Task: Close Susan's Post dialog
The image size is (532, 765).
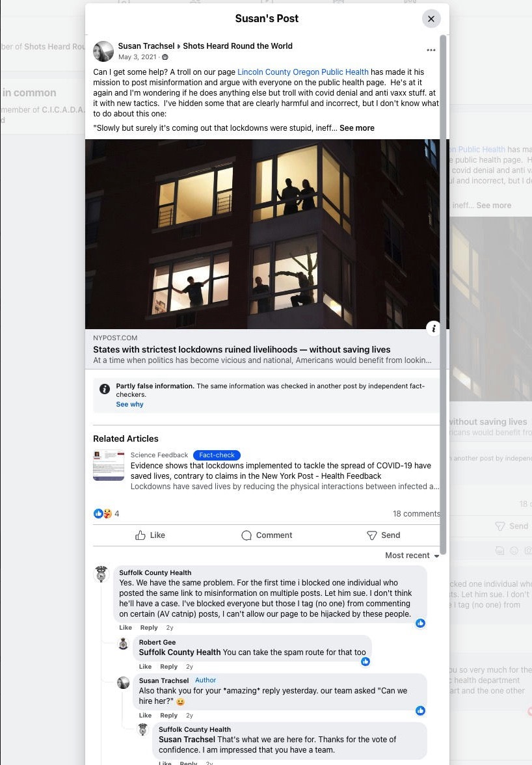Action: click(431, 18)
